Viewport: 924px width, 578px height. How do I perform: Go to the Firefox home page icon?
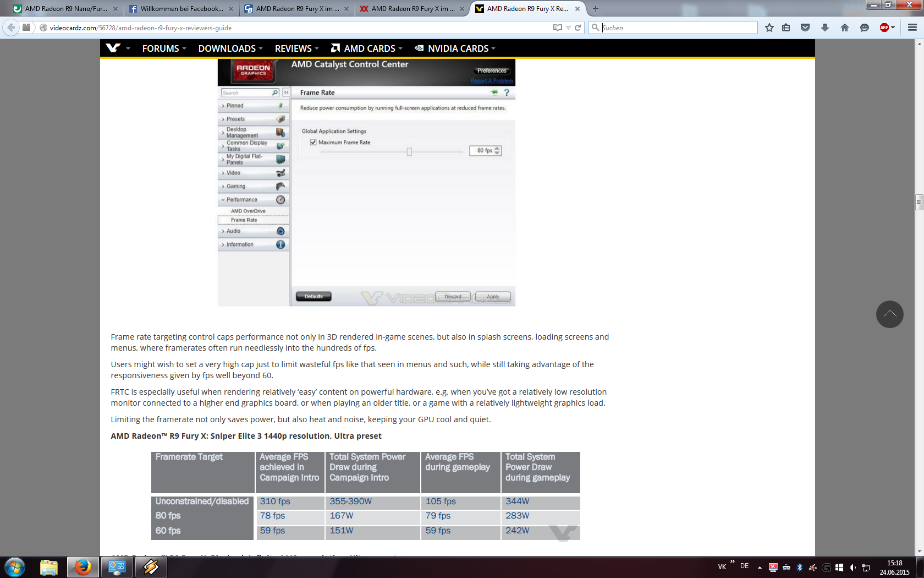tap(845, 28)
